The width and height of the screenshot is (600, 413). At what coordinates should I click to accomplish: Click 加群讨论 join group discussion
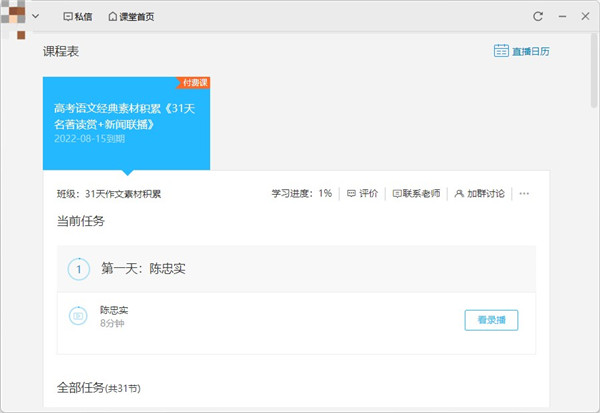479,193
